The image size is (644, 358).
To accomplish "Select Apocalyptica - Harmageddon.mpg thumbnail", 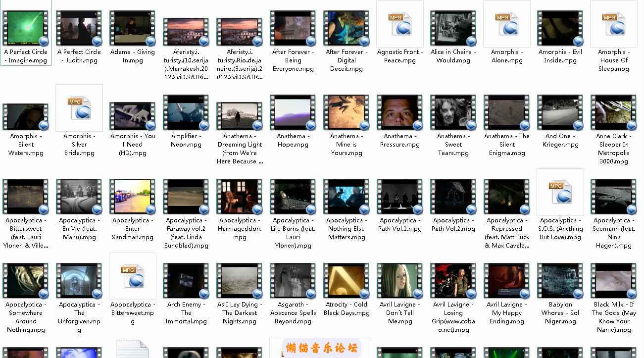I will click(x=240, y=197).
